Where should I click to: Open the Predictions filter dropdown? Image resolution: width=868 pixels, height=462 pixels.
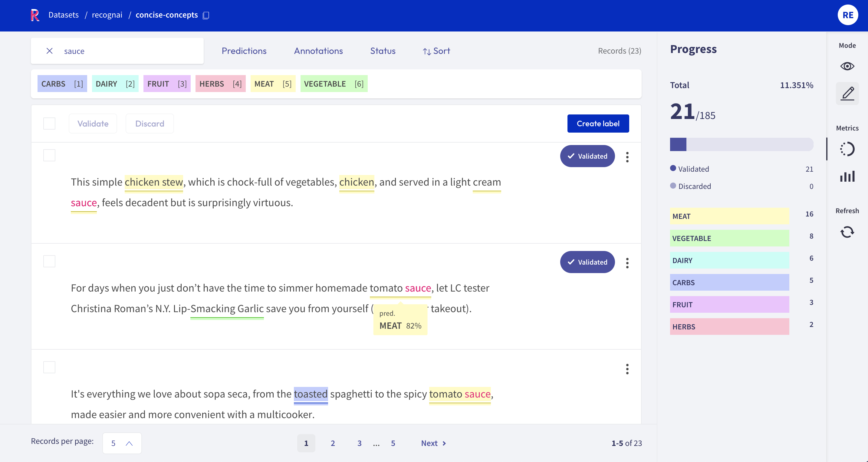[x=244, y=51]
